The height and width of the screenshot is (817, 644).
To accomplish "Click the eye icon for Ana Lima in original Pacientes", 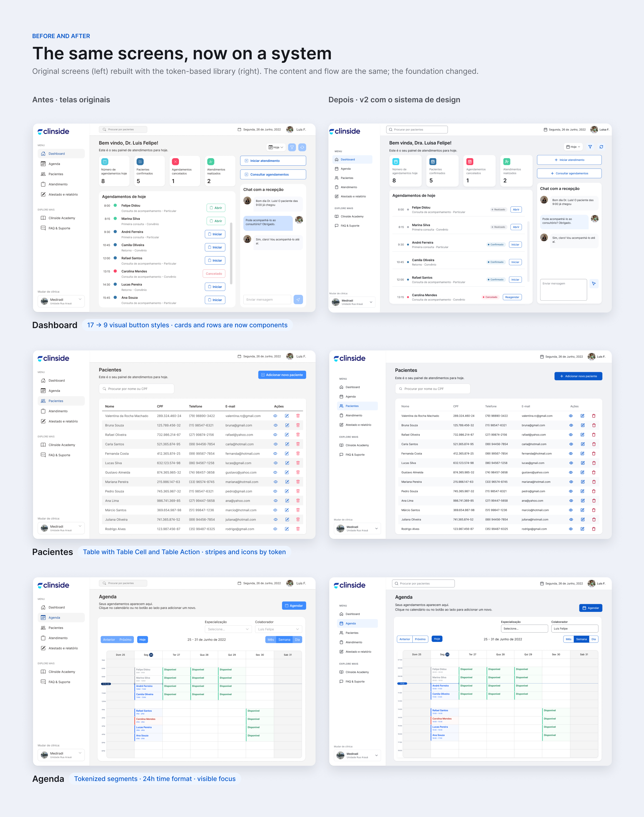I will (275, 500).
